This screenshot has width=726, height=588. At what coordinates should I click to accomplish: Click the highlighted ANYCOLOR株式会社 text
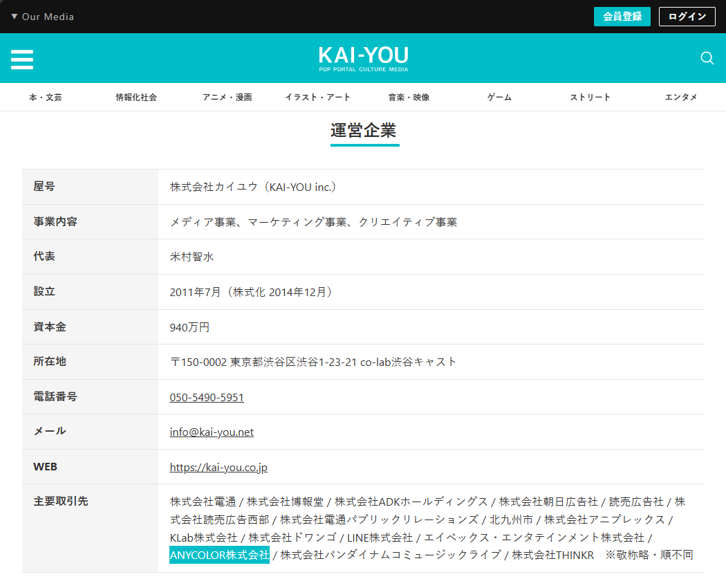[219, 555]
